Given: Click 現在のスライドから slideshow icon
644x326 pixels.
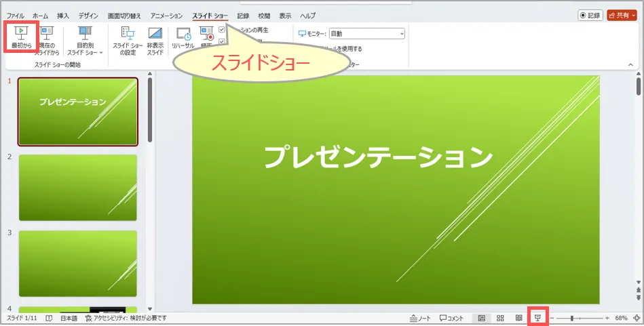Looking at the screenshot, I should [47, 41].
